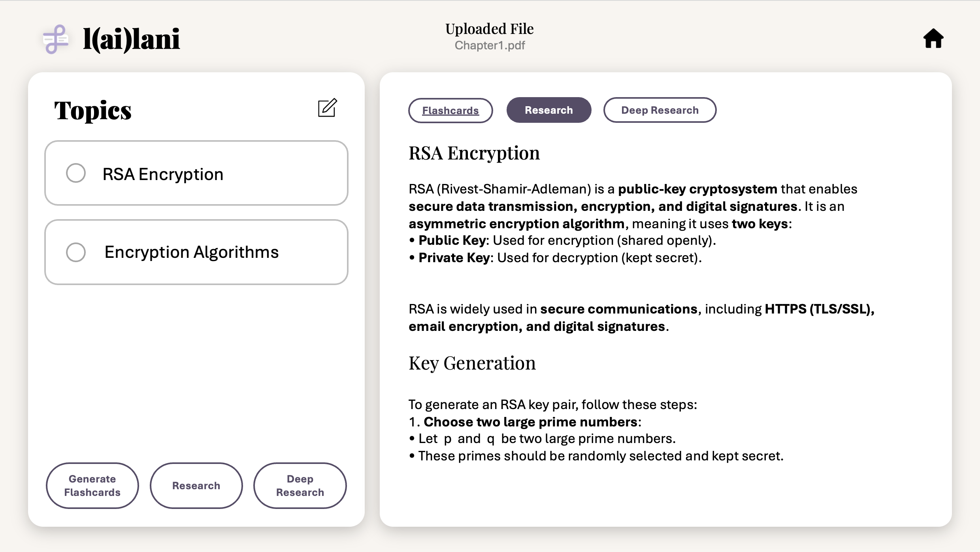The image size is (980, 552).
Task: Switch to the Deep Research tab
Action: (660, 110)
